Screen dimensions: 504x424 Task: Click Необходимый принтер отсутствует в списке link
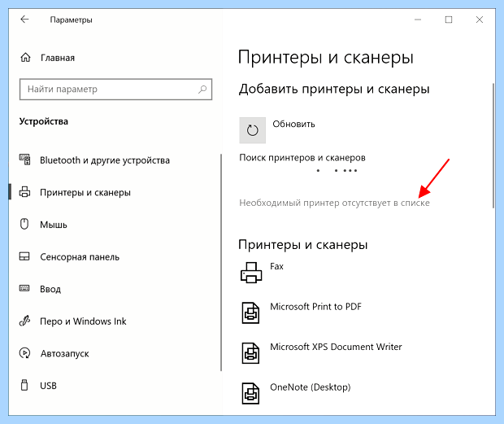pos(334,203)
